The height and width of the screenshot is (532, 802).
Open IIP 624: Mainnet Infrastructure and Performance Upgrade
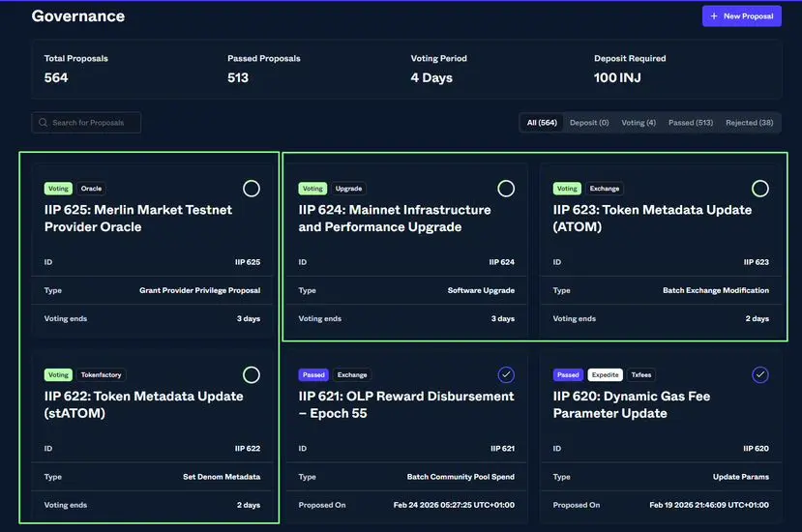point(395,219)
